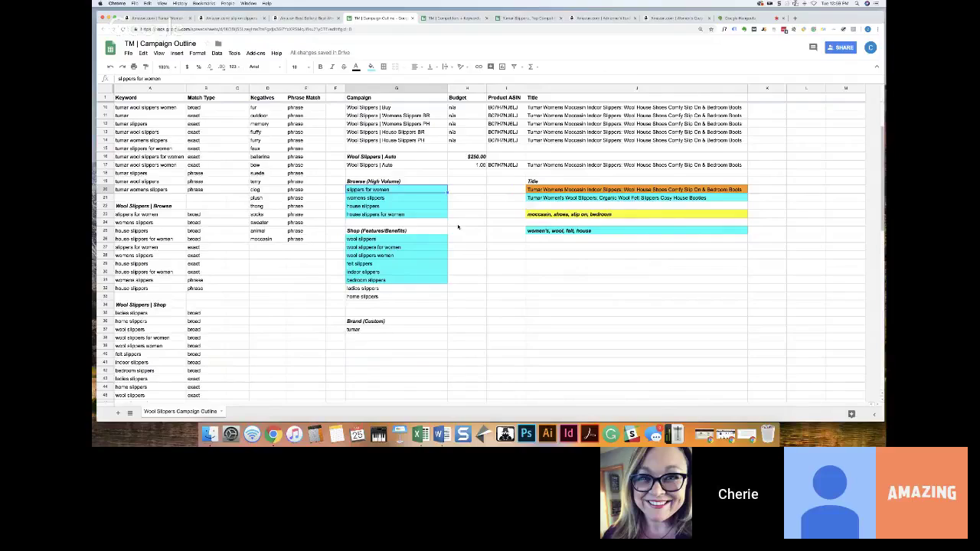
Task: Open Excel from the dock
Action: pyautogui.click(x=420, y=435)
